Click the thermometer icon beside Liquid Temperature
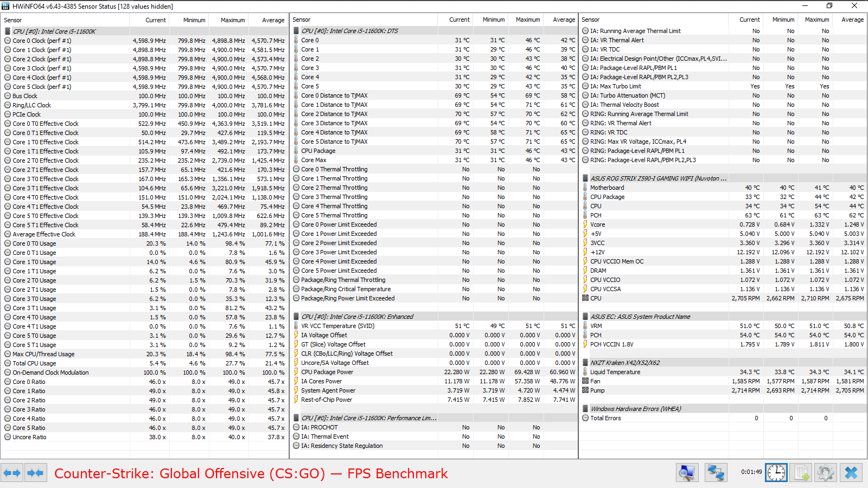The width and height of the screenshot is (868, 488). click(x=585, y=372)
